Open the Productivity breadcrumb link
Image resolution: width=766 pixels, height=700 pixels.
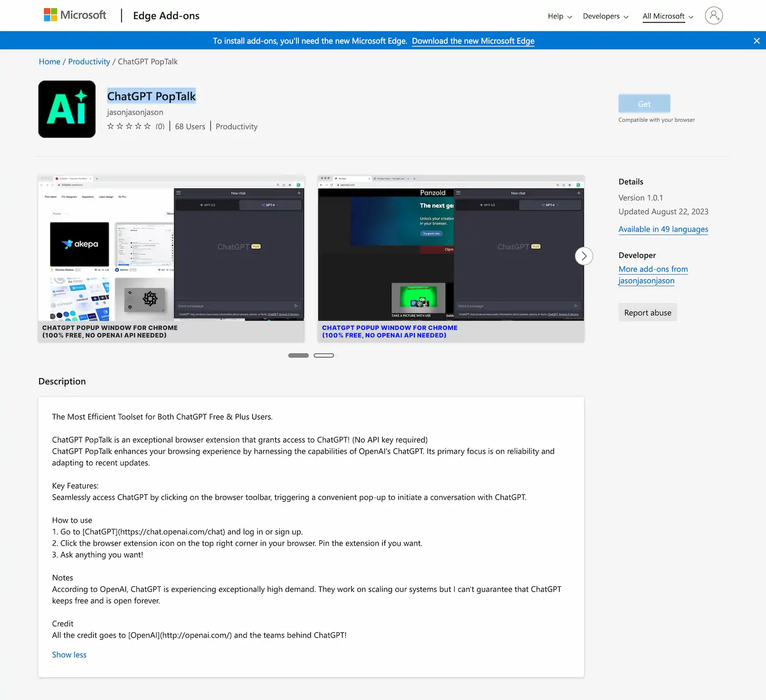[89, 61]
